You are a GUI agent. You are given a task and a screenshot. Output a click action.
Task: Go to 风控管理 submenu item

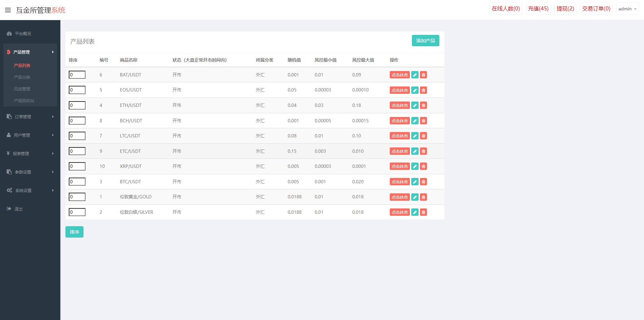click(22, 89)
